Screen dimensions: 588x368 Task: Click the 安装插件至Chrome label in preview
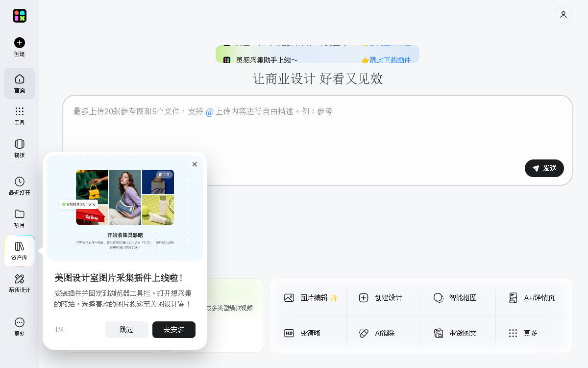click(x=79, y=204)
